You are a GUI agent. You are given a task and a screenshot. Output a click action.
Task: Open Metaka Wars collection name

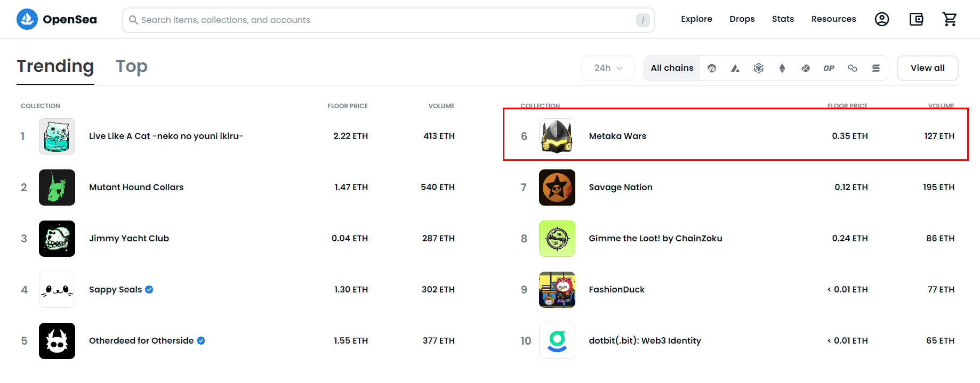(x=617, y=136)
